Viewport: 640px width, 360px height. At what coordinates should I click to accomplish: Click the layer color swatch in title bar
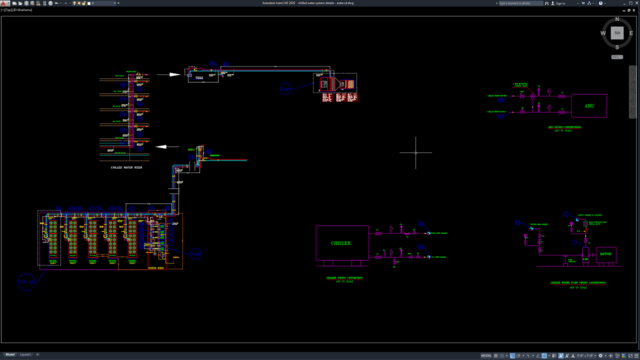tap(89, 3)
